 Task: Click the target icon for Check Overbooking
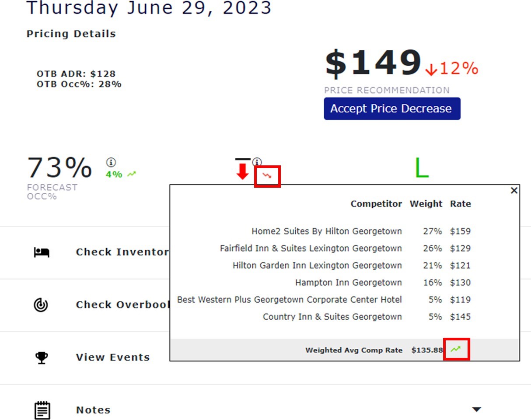coord(41,305)
